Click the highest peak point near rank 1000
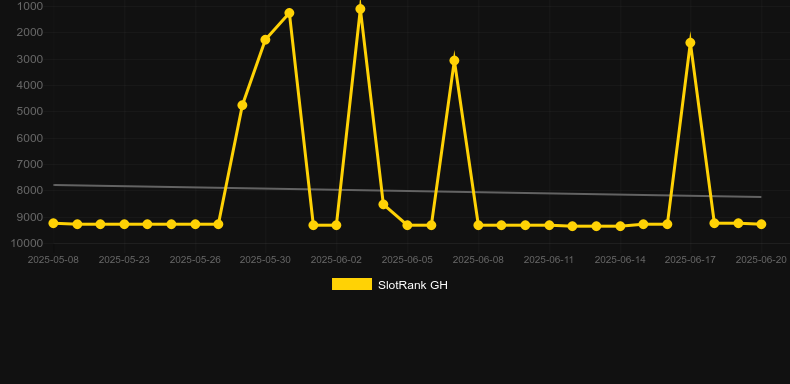790x384 pixels. pyautogui.click(x=360, y=9)
